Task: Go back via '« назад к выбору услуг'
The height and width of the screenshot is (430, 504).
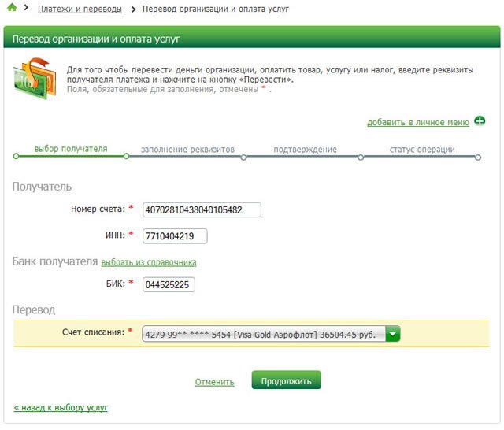Action: click(x=61, y=407)
